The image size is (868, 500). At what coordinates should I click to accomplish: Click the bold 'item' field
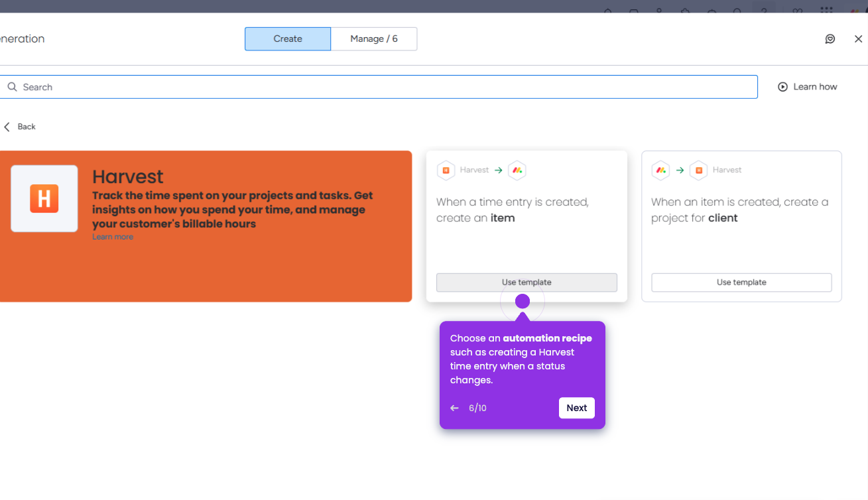pyautogui.click(x=503, y=218)
